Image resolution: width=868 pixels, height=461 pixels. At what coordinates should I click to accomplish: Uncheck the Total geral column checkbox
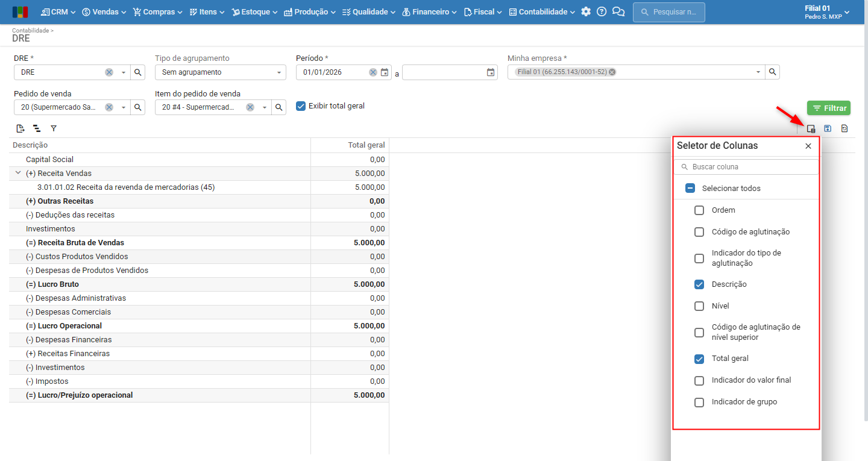click(699, 359)
